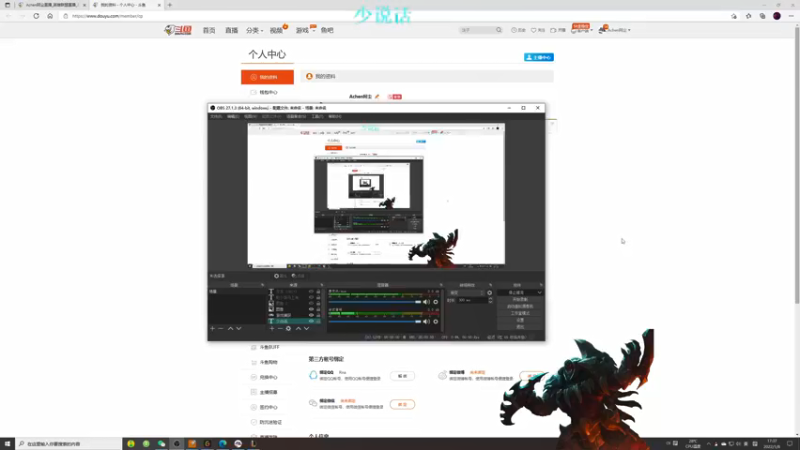Open 鱼吧 in Douyu navigation
The height and width of the screenshot is (450, 800).
point(327,31)
